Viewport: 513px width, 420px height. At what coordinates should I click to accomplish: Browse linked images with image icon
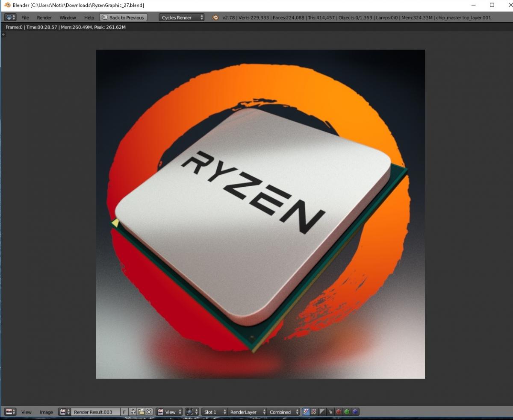pyautogui.click(x=65, y=412)
